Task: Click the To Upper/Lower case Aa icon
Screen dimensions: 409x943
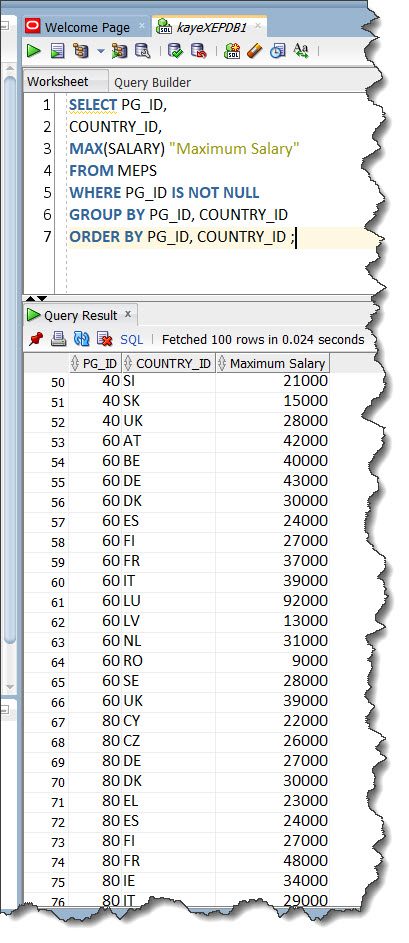Action: [301, 51]
